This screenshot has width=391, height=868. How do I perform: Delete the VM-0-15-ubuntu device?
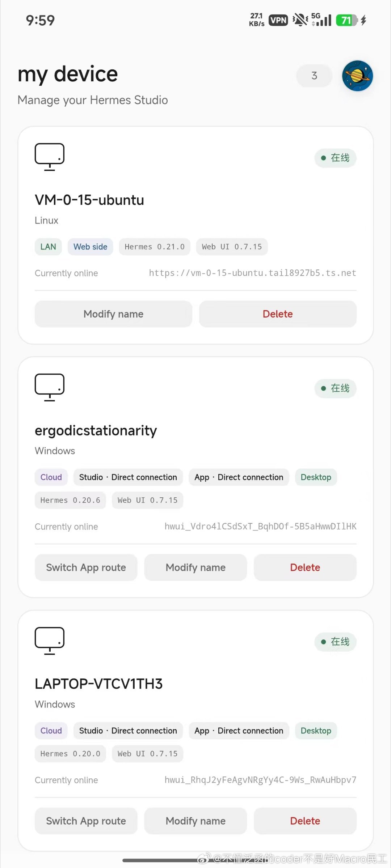278,314
